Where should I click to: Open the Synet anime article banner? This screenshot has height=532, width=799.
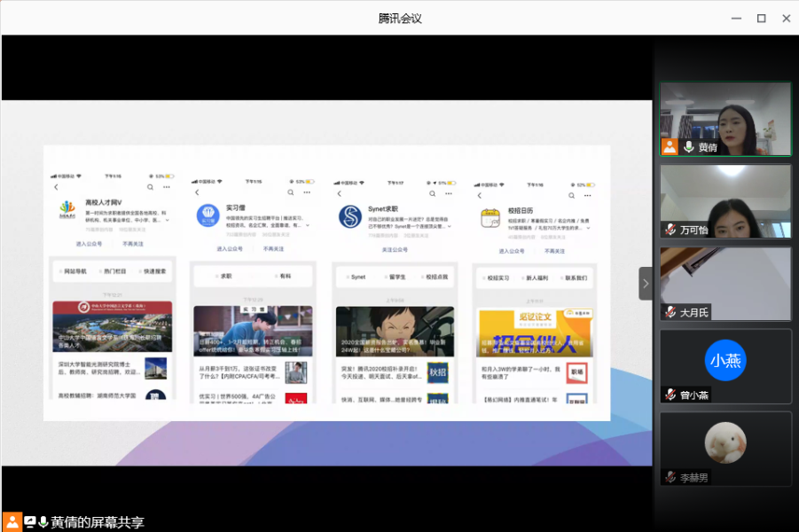pos(395,332)
